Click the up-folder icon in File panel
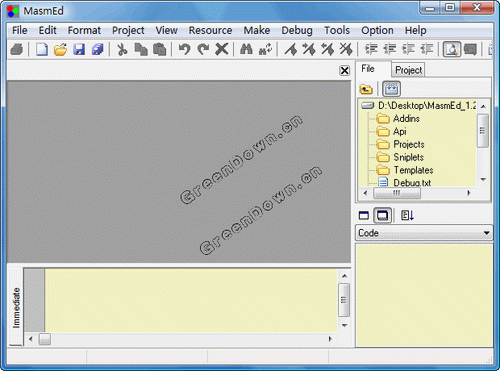 [x=366, y=89]
